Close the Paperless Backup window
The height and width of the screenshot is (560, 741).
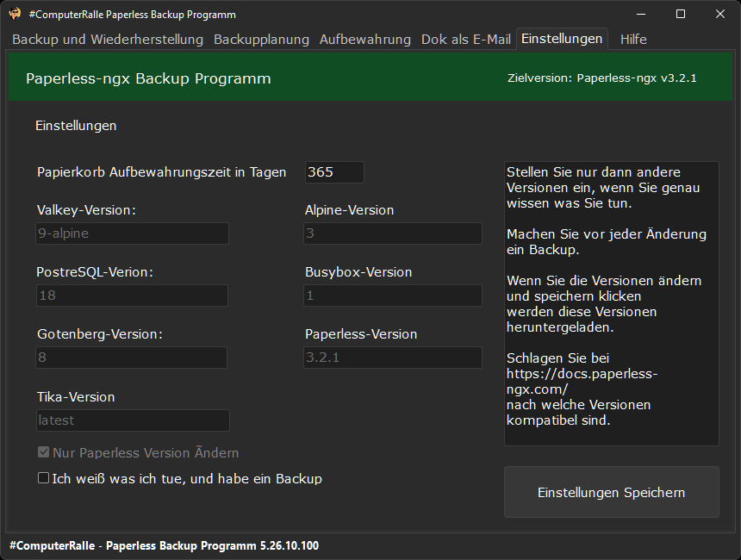719,14
